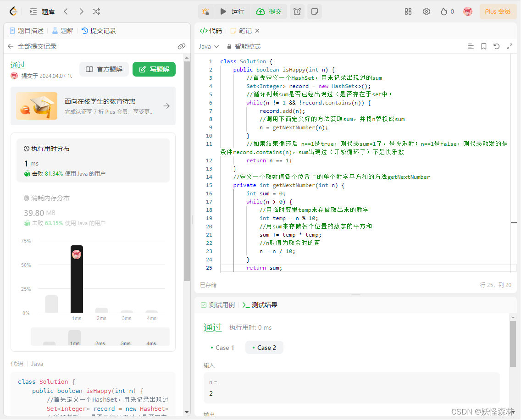Go to previous problem arrow

coord(66,11)
